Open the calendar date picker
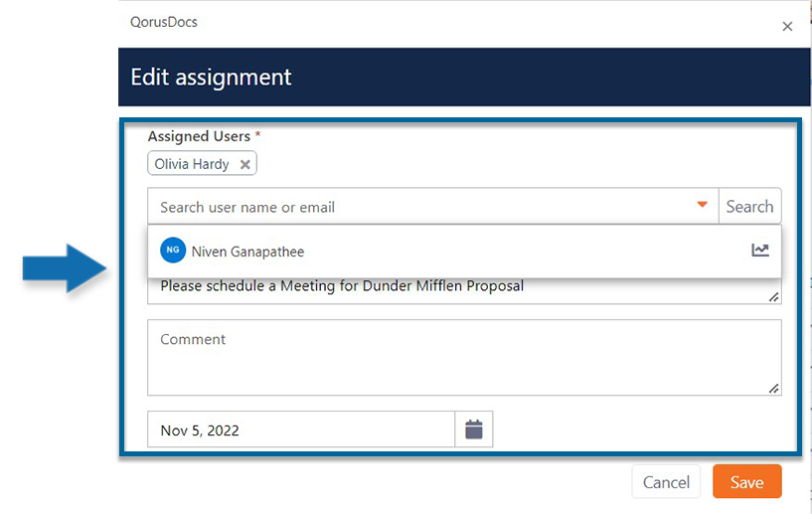The image size is (812, 514). click(474, 429)
